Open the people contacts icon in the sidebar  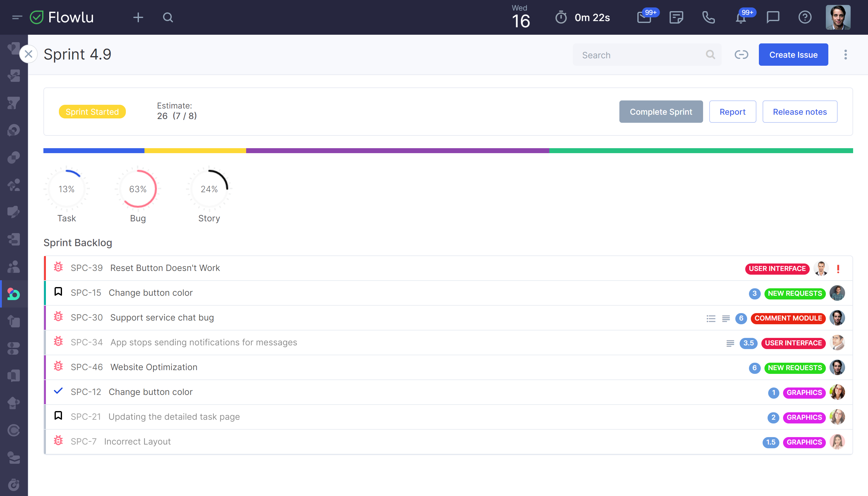click(14, 266)
